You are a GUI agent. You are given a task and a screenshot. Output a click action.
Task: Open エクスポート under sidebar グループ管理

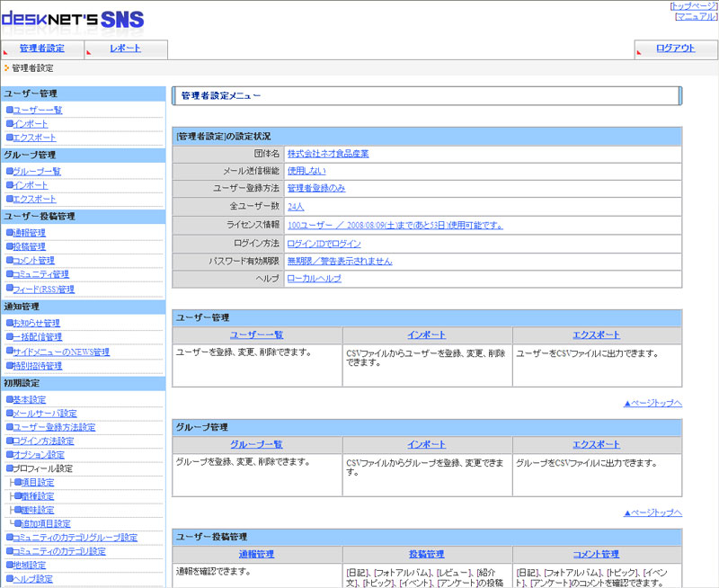(34, 199)
